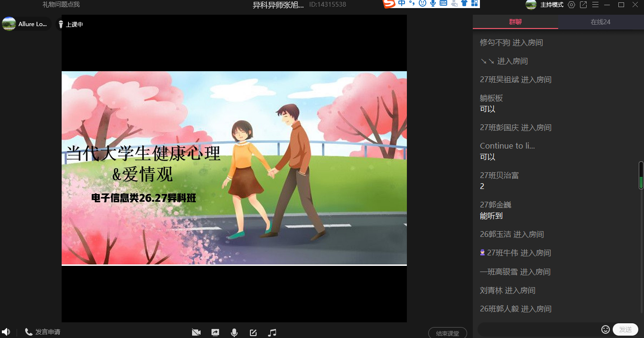Open the screen share icon
The image size is (644, 338).
pyautogui.click(x=215, y=332)
